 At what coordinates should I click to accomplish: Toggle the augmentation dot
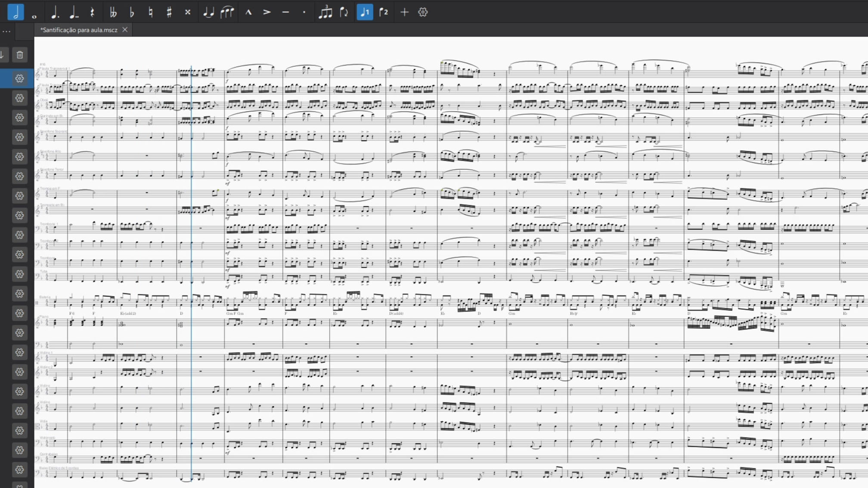55,12
